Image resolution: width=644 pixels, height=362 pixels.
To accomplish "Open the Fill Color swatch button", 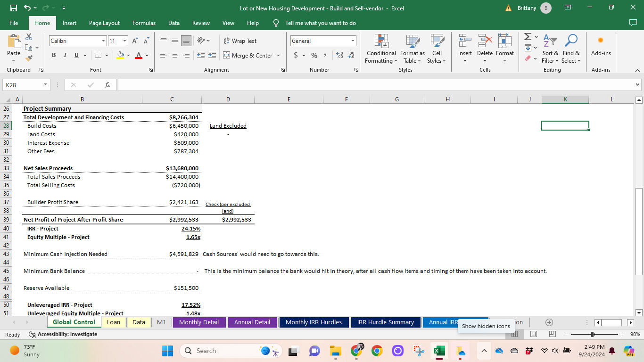I will [x=120, y=55].
